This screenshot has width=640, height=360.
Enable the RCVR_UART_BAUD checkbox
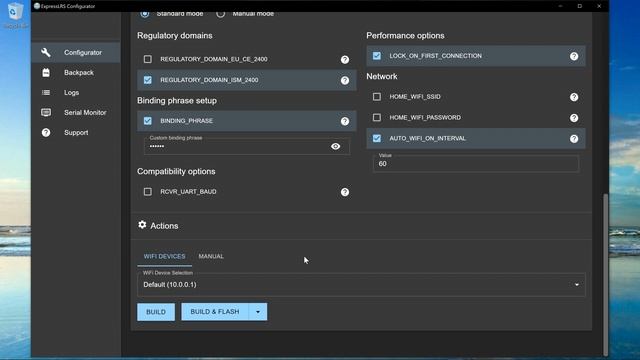(x=148, y=191)
